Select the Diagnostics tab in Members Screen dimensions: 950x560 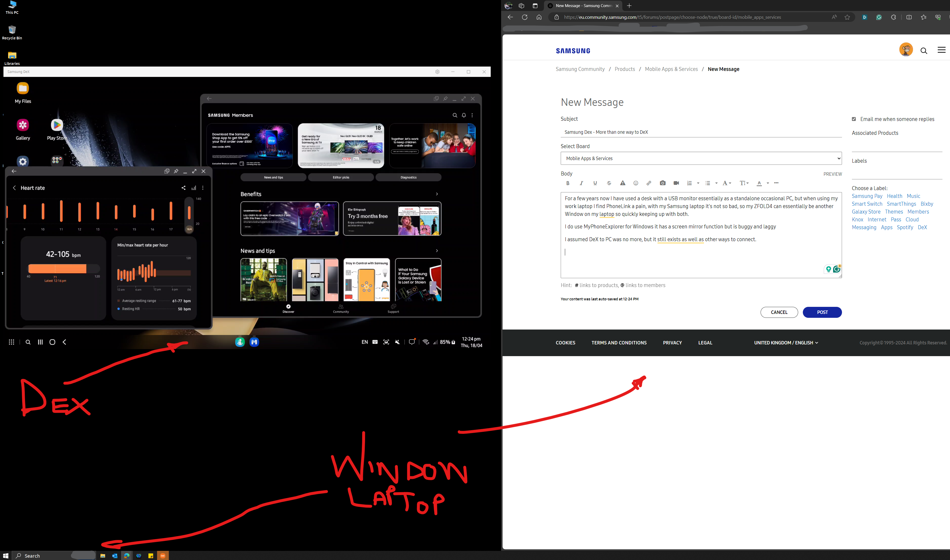[408, 177]
